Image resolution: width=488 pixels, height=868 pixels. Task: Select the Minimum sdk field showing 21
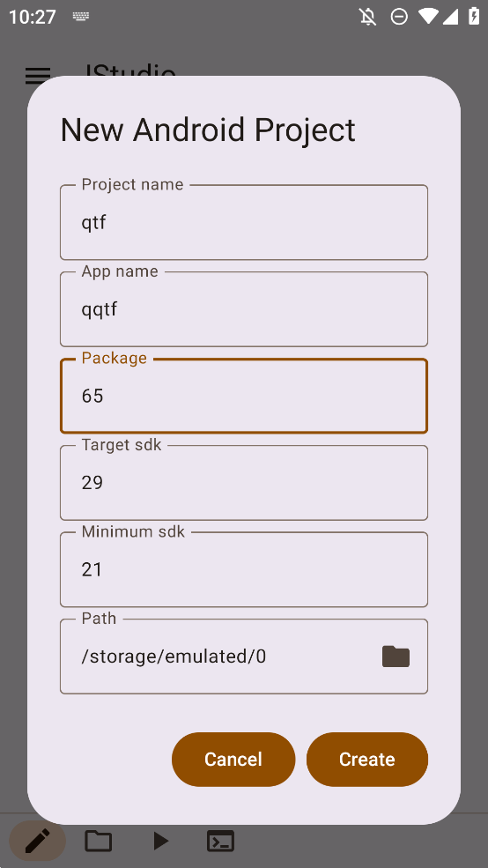click(x=244, y=569)
